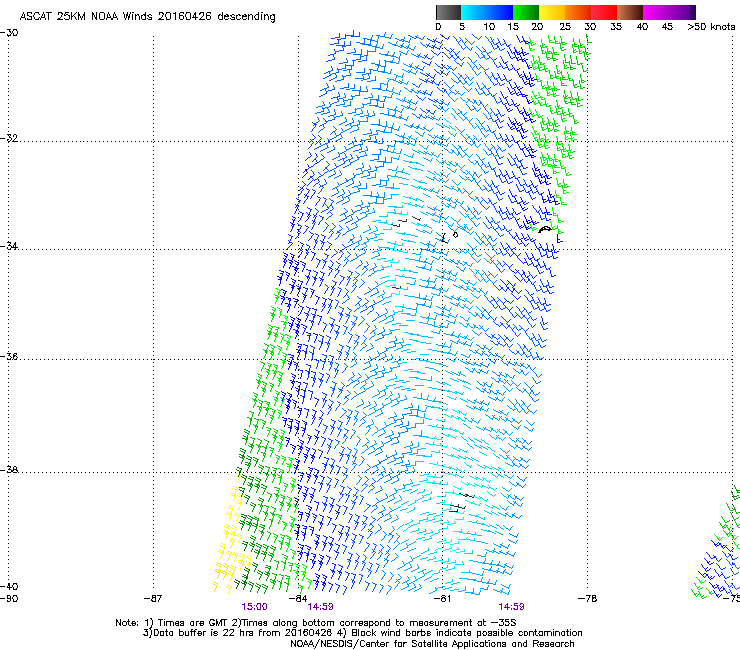Click the '>50 knots' legend label
The height and width of the screenshot is (650, 740).
tap(711, 27)
